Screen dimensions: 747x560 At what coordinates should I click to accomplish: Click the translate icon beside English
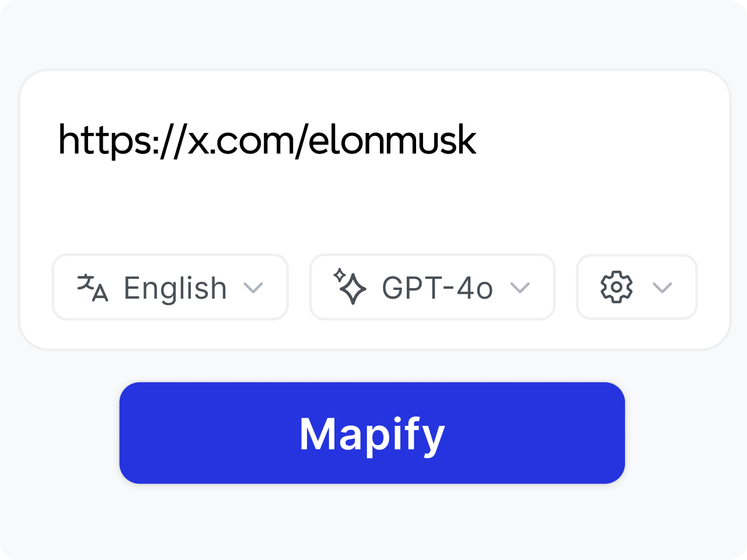click(x=92, y=288)
